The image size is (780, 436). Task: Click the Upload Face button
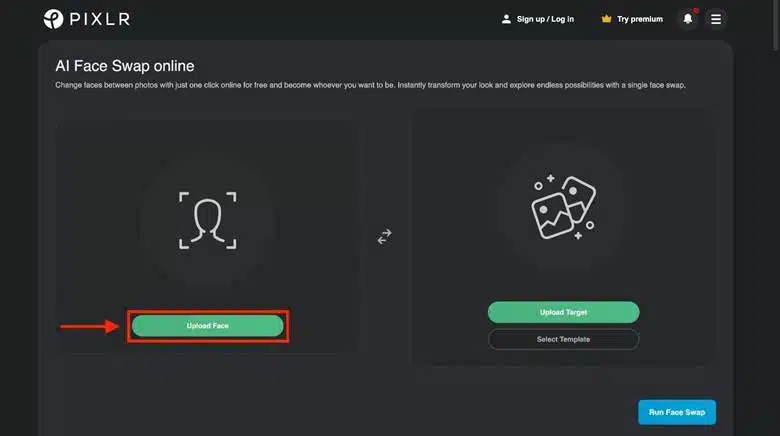point(208,326)
